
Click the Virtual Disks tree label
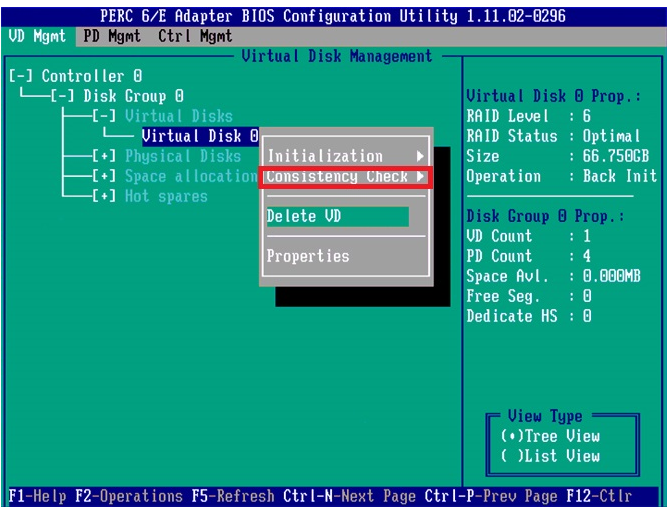(179, 116)
